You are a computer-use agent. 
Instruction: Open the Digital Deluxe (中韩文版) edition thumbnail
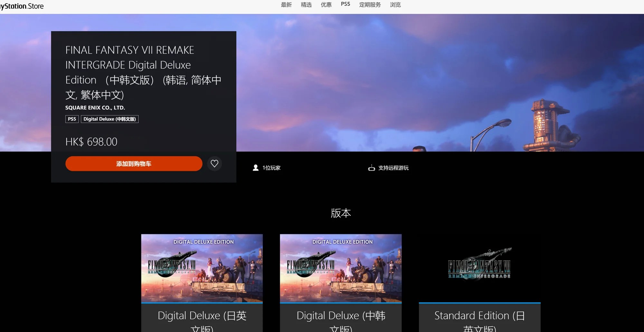[341, 268]
